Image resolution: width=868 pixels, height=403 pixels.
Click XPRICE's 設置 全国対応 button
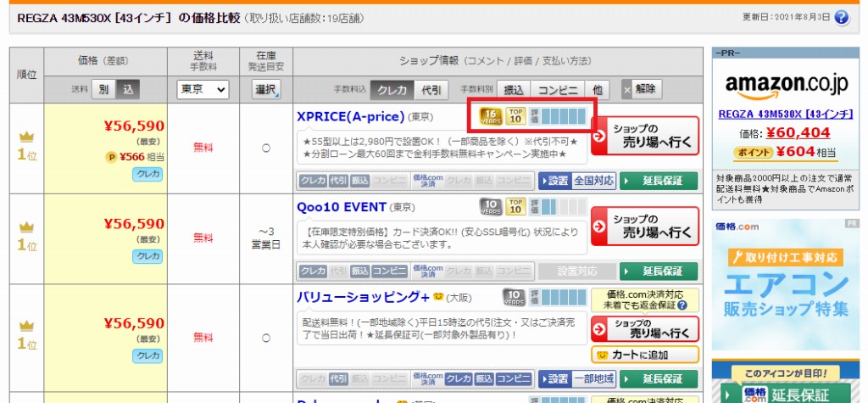click(x=576, y=181)
